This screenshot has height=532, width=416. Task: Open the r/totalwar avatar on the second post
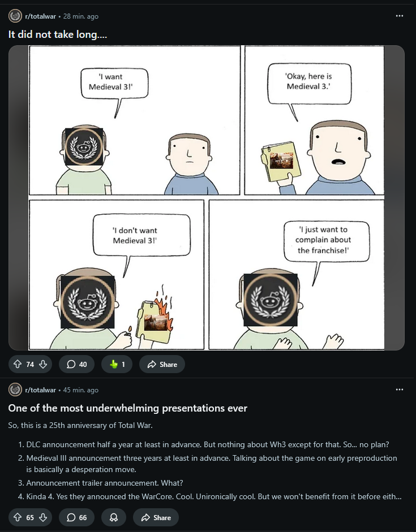tap(15, 390)
